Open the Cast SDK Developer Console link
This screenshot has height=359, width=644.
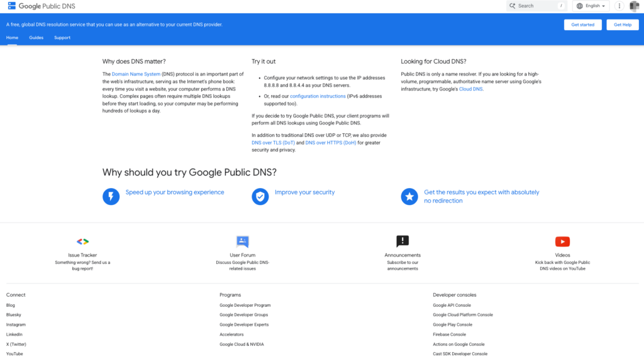pyautogui.click(x=460, y=354)
